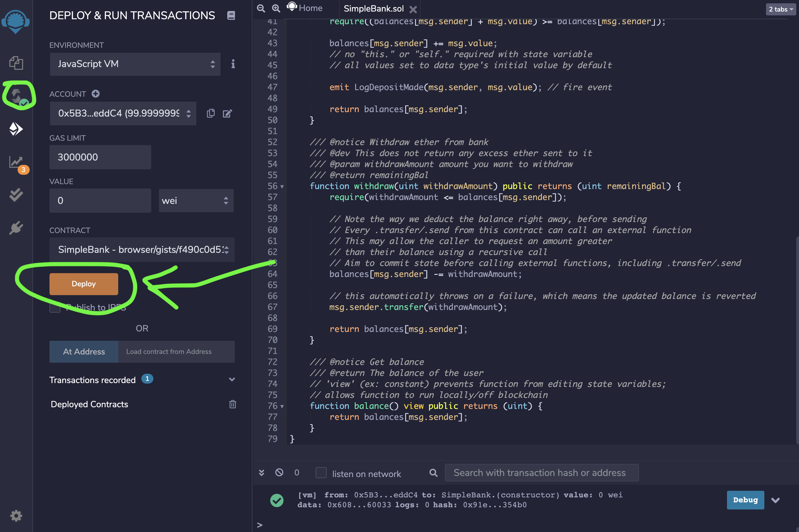This screenshot has height=532, width=799.
Task: Click the Debug button
Action: click(x=745, y=500)
